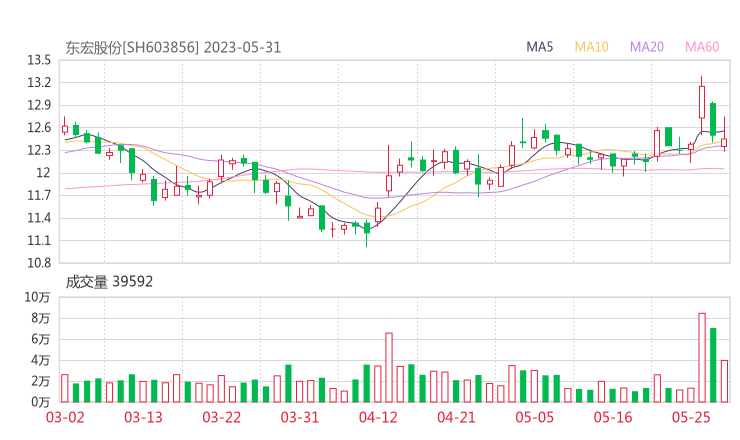The image size is (740, 440).
Task: Click the 8万 volume axis label
Action: (41, 318)
